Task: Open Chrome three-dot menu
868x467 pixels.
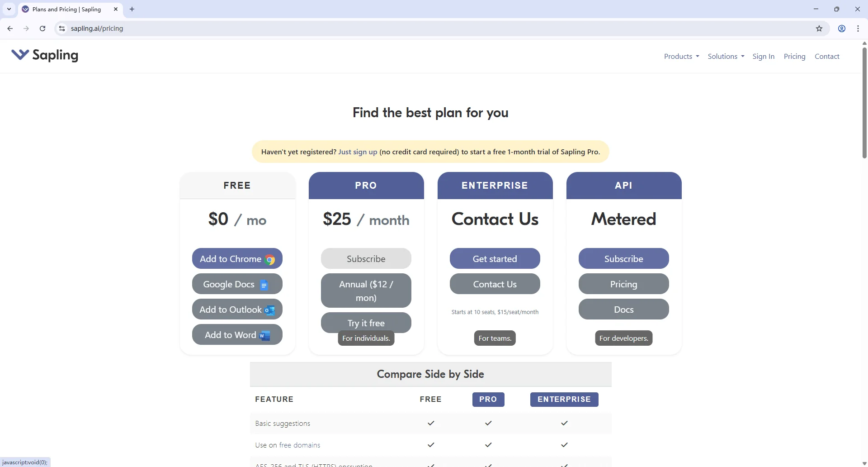Action: point(858,29)
